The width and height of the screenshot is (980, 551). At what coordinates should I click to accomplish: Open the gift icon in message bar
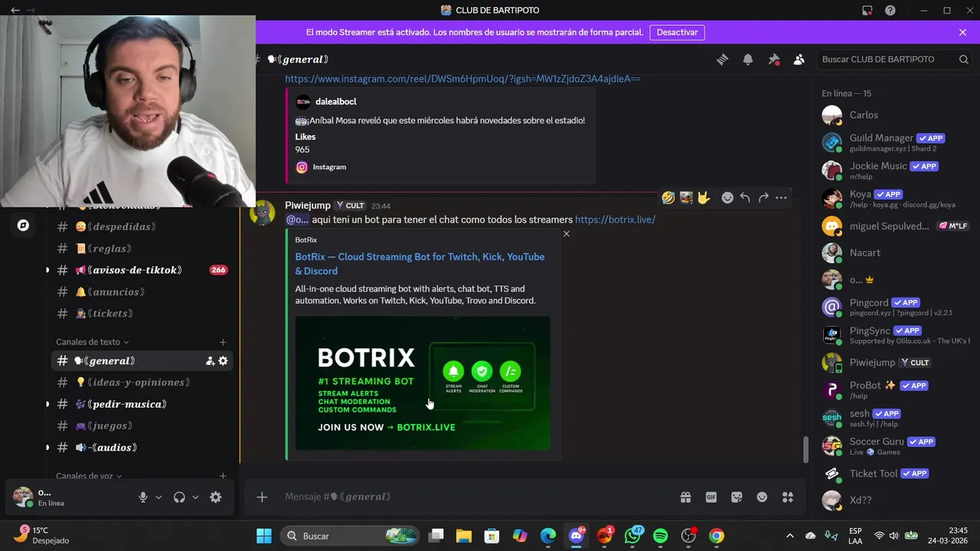685,497
